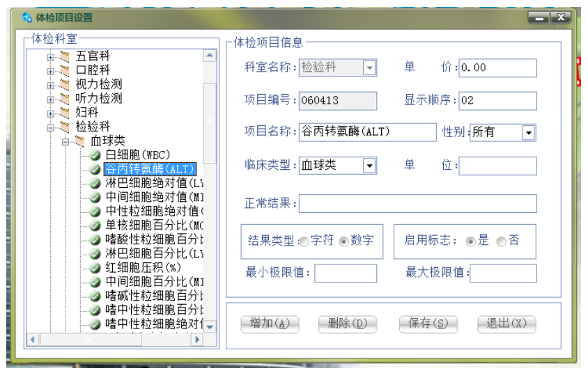588x373 pixels.
Task: Click the green check icon beside 红细胞压积(%)
Action: point(95,268)
